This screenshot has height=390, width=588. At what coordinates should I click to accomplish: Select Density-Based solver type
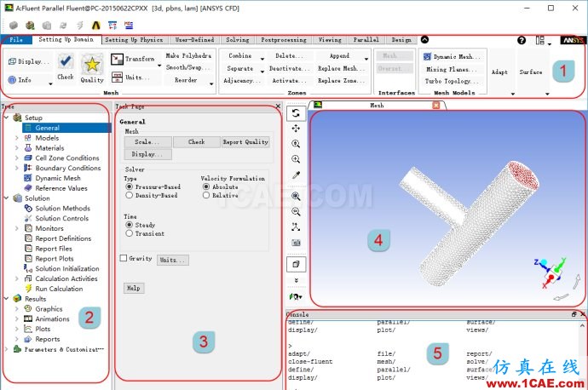click(x=130, y=195)
